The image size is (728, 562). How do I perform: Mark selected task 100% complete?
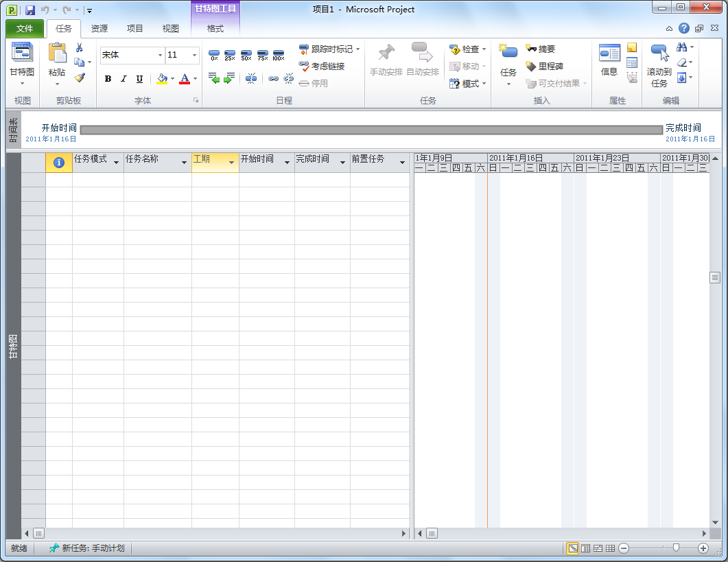coord(278,54)
